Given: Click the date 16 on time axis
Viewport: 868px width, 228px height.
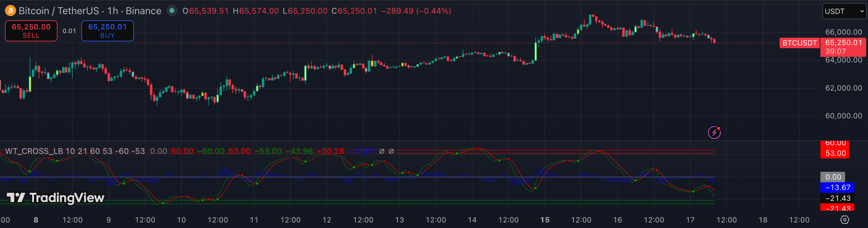Looking at the screenshot, I should (618, 220).
